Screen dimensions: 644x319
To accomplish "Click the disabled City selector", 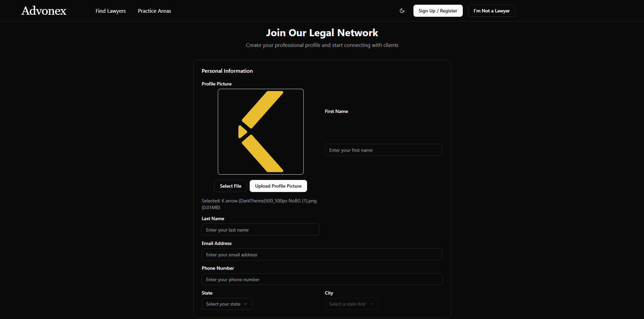I will (x=351, y=304).
